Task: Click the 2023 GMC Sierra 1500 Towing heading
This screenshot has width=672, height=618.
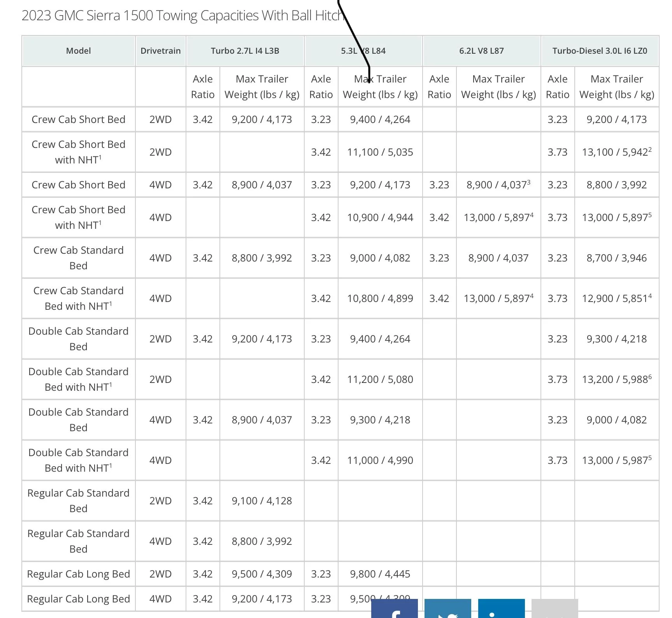Action: click(183, 16)
